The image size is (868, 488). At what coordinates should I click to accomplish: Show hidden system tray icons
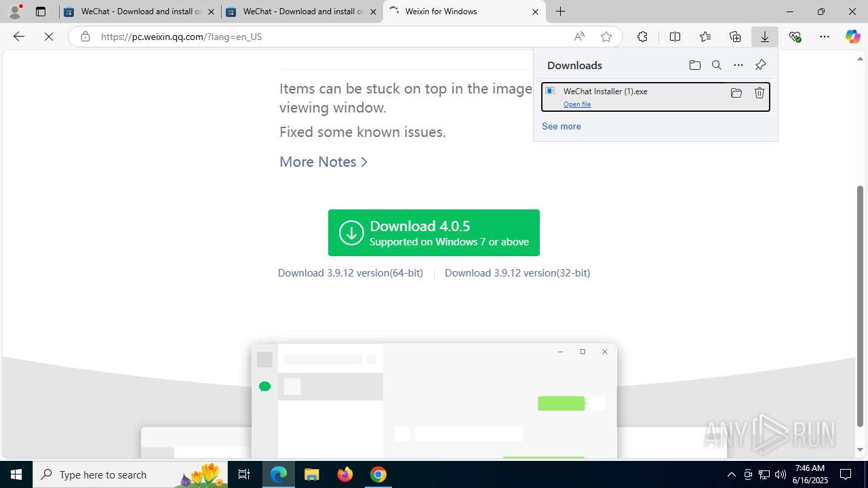click(731, 474)
